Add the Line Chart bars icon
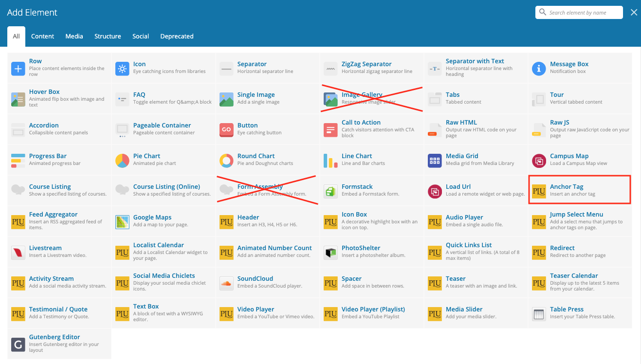The width and height of the screenshot is (641, 364). tap(330, 161)
